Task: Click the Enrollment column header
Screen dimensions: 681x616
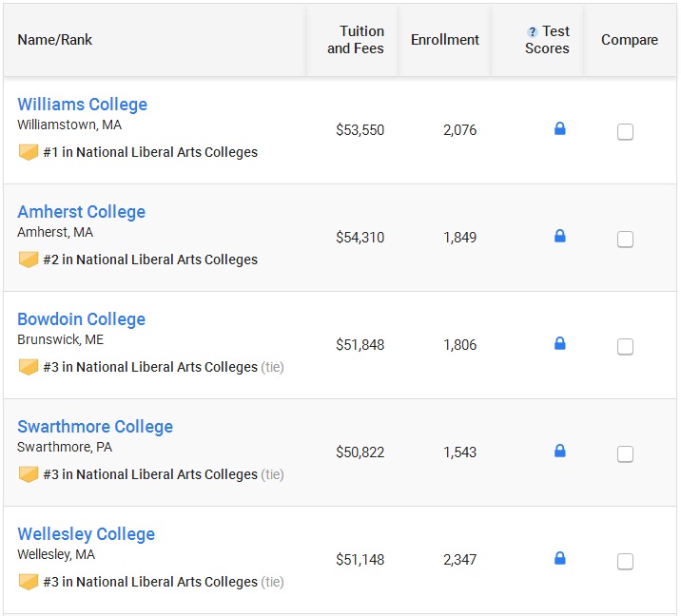Action: tap(445, 40)
